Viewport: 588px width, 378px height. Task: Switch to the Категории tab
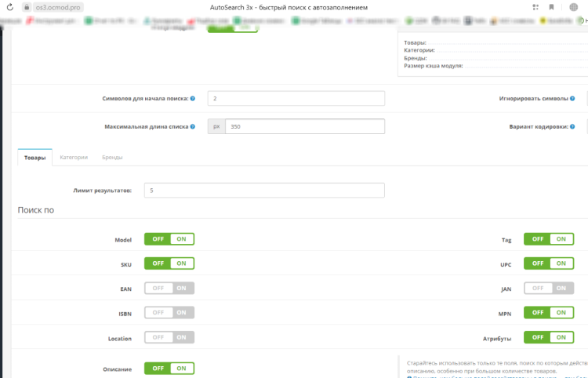74,158
